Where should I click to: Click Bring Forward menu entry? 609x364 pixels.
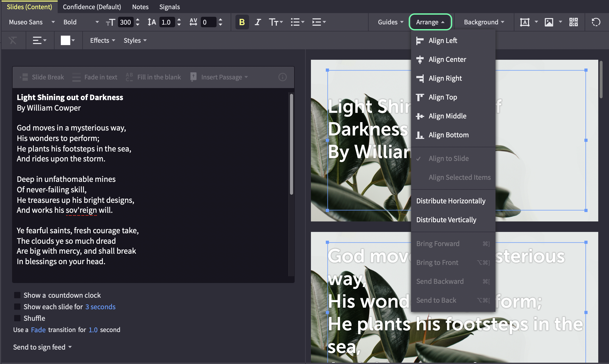453,244
